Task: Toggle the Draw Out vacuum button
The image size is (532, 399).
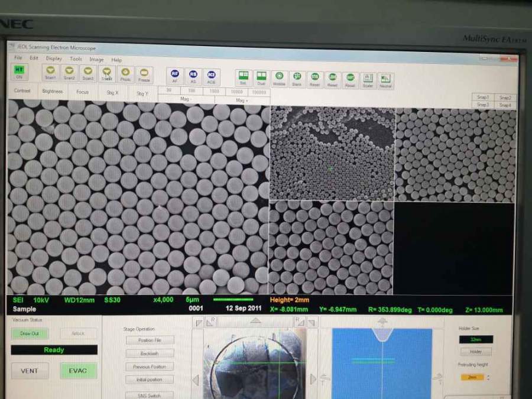Action: coord(30,333)
